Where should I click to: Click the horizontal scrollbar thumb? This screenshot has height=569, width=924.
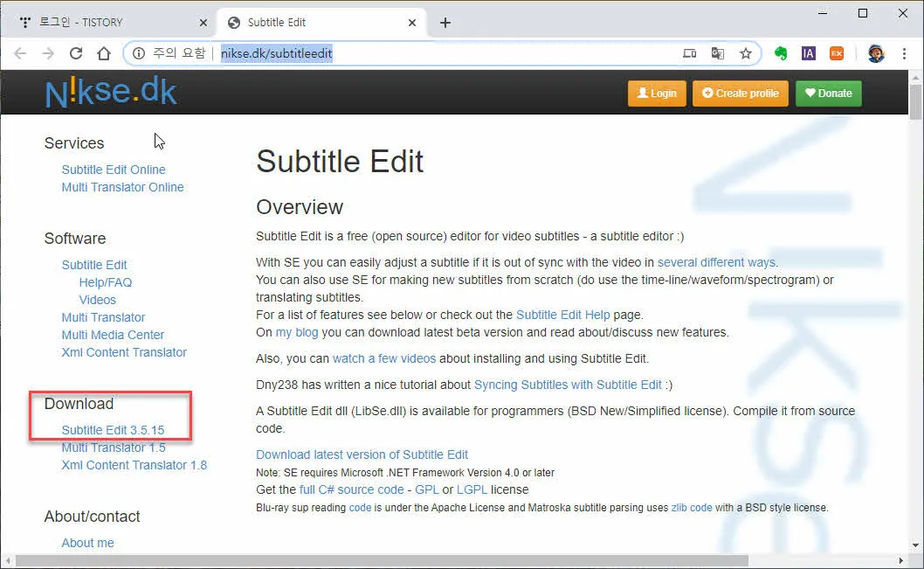[382, 560]
